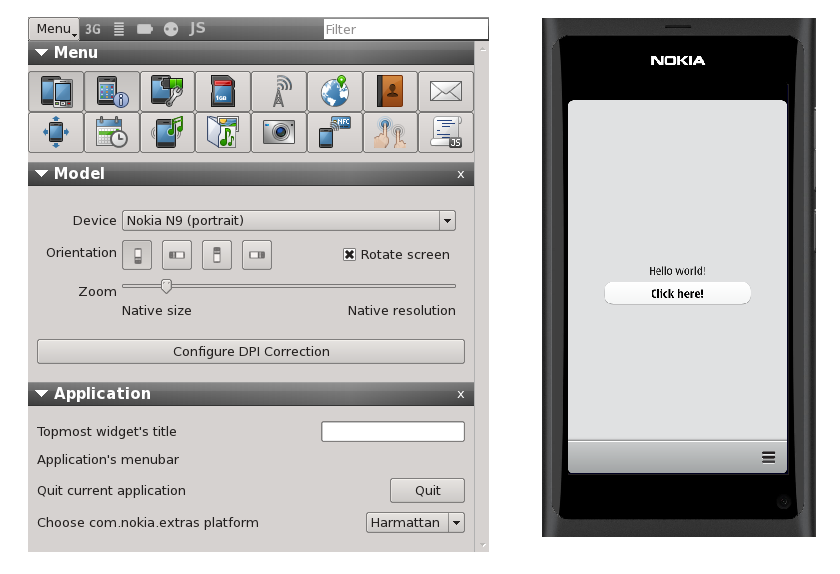Open the phone info icon
Screen dimensions: 840x574
point(112,92)
